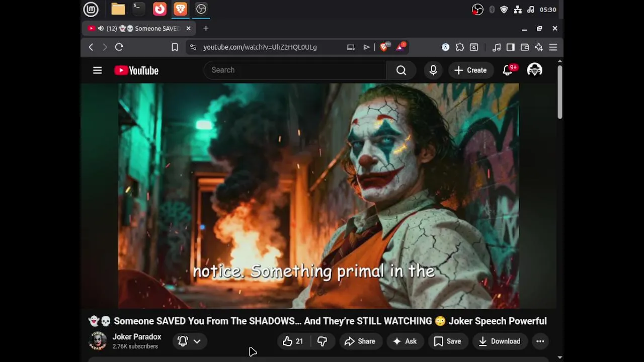Search with your voice microphone button

[x=433, y=70]
